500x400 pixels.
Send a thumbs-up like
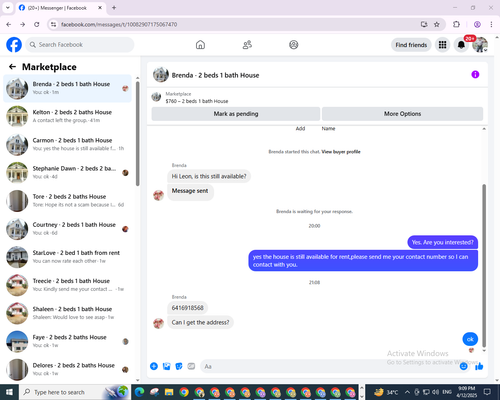coord(479,366)
